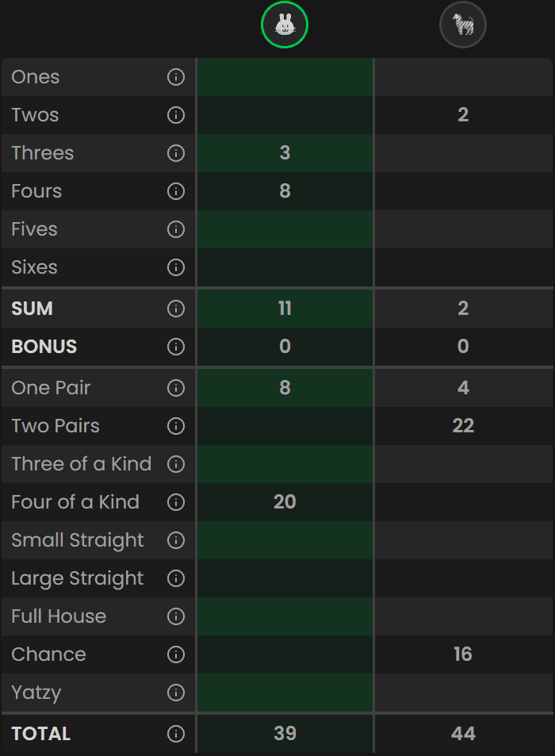Screen dimensions: 555x756
Task: Open info for Small Straight
Action: click(176, 540)
